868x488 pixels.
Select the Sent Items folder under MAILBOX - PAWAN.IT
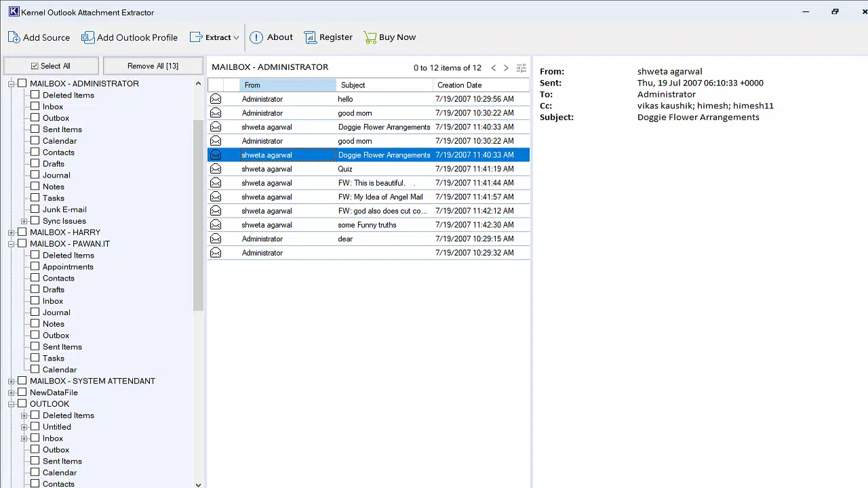[x=62, y=346]
